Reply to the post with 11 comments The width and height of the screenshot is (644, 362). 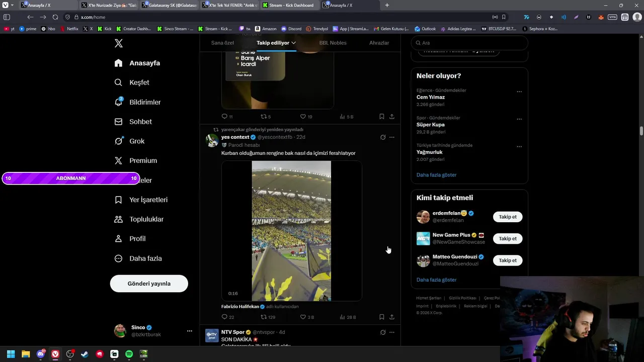tap(227, 117)
